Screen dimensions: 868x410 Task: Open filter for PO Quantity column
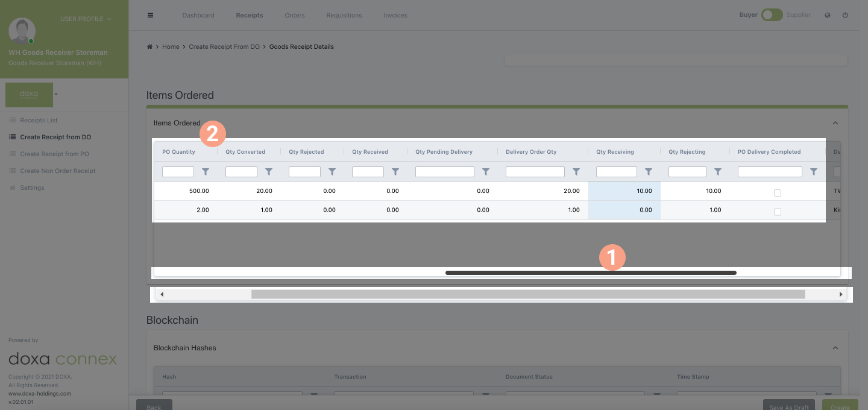pyautogui.click(x=206, y=172)
